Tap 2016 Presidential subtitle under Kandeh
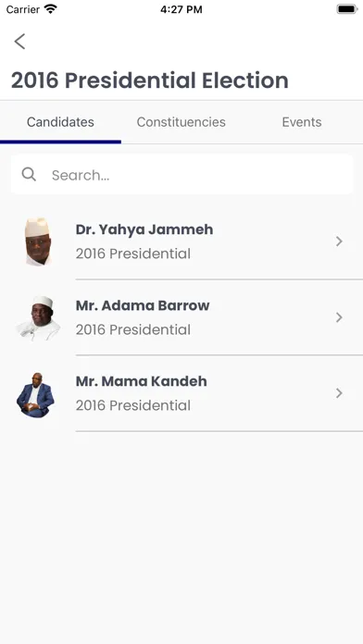 [133, 405]
